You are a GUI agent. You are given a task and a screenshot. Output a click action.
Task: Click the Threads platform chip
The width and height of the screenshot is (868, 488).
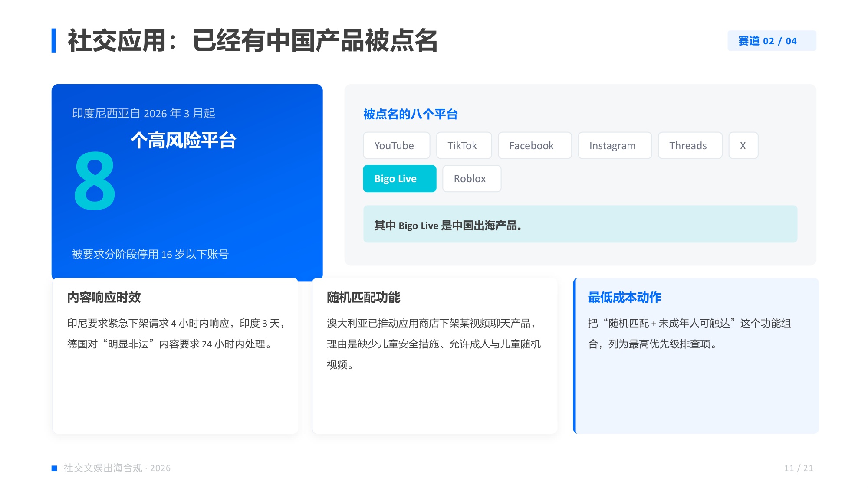(690, 145)
